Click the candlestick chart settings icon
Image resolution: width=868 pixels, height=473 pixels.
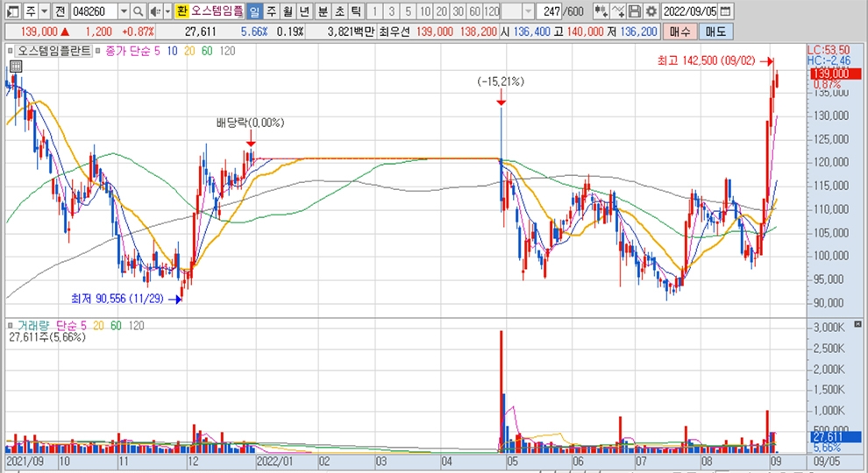click(x=601, y=11)
